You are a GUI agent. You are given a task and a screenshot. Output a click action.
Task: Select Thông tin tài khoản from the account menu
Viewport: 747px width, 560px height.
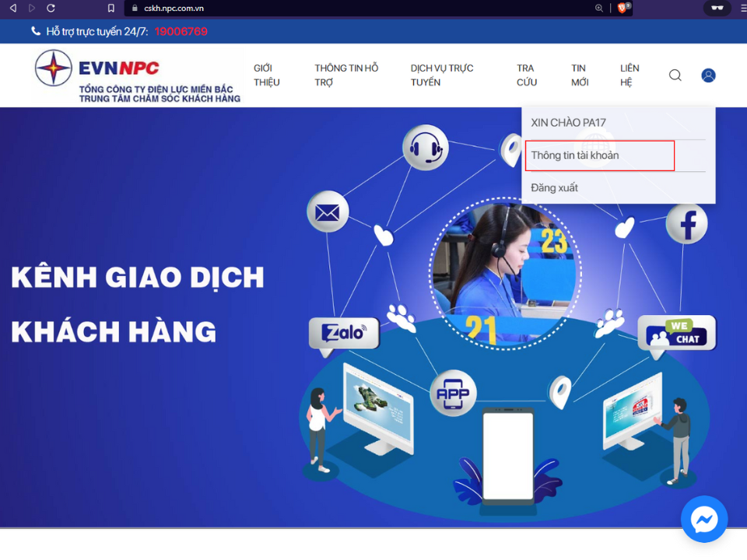pyautogui.click(x=575, y=156)
